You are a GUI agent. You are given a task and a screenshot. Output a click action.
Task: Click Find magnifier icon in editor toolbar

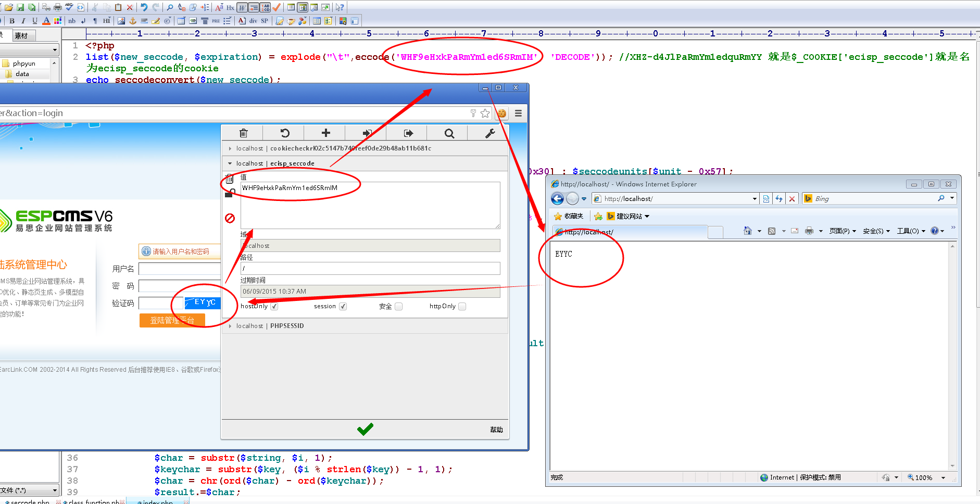click(170, 7)
